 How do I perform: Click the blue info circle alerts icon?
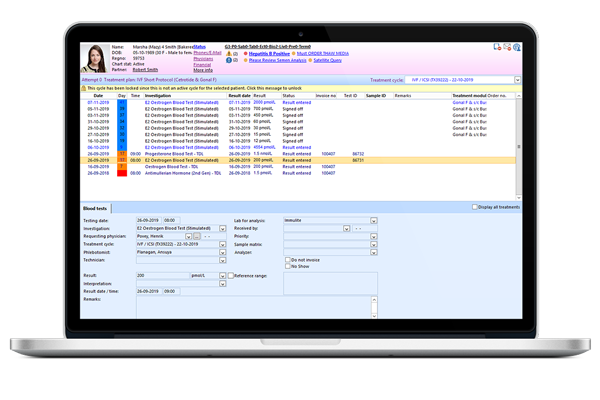click(x=229, y=60)
